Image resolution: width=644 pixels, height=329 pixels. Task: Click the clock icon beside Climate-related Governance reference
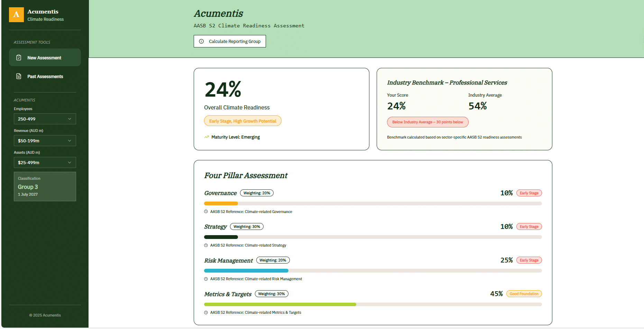pos(206,212)
